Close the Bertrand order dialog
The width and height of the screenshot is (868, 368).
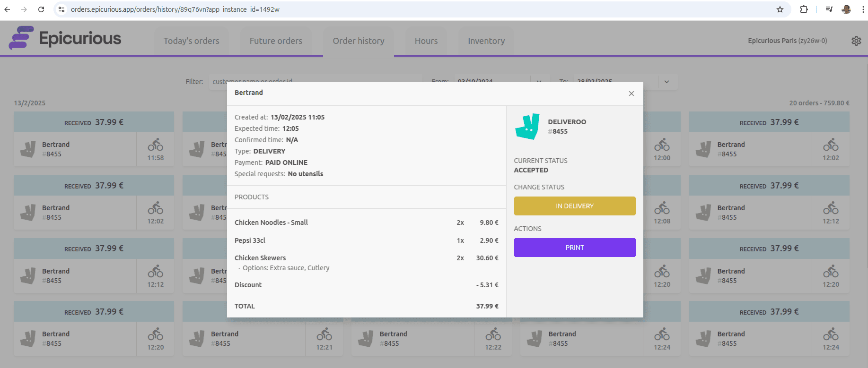tap(631, 94)
